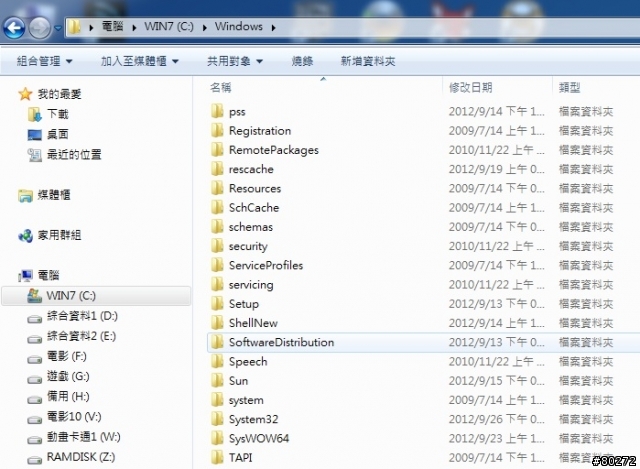Screen dimensions: 640x469
Task: Select 綜合資料2 (E:) drive in sidebar
Action: tap(71, 336)
